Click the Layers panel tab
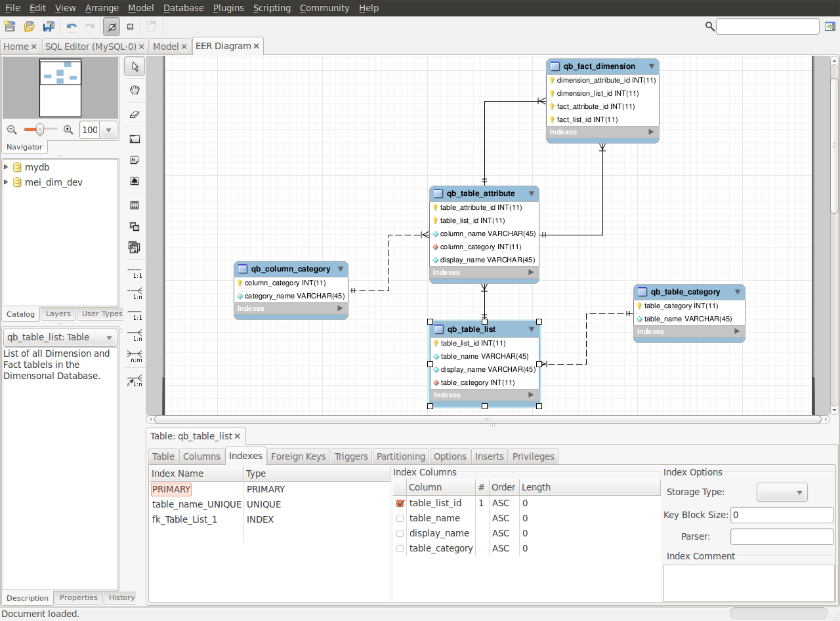The image size is (840, 621). coord(58,313)
